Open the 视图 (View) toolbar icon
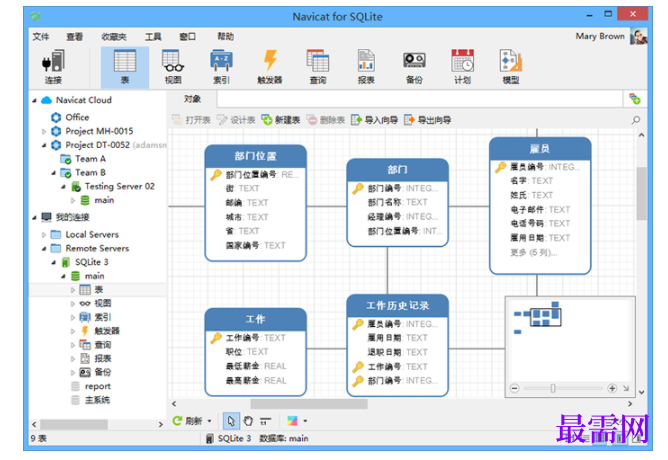Screen dimensions: 668x460 (x=173, y=66)
